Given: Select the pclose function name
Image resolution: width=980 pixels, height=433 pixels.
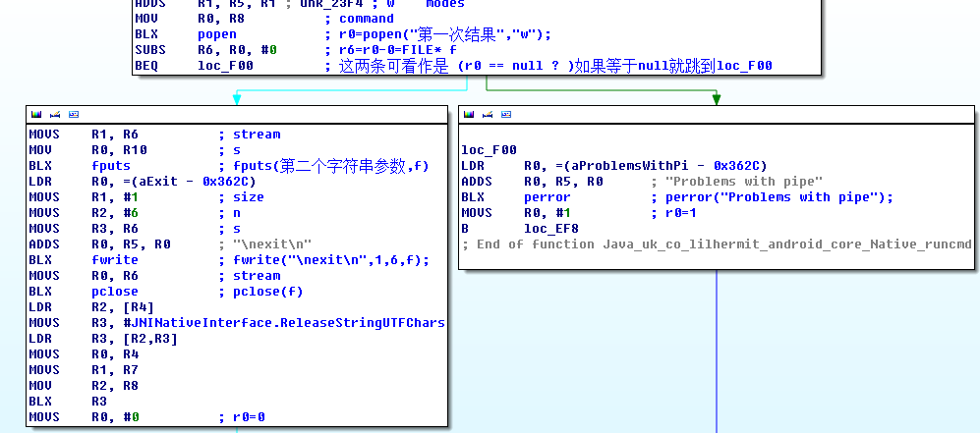Looking at the screenshot, I should tap(115, 292).
